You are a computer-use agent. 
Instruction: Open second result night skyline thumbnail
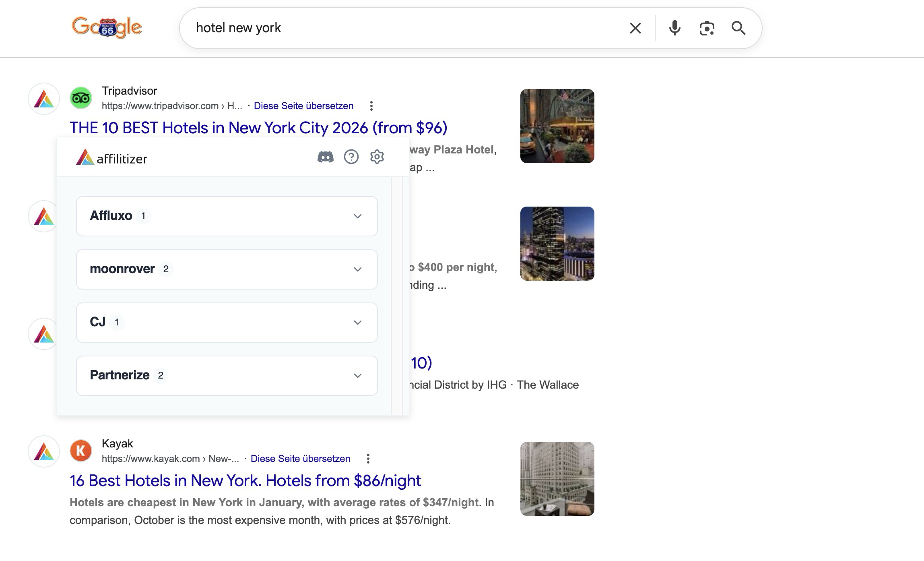[x=557, y=244]
